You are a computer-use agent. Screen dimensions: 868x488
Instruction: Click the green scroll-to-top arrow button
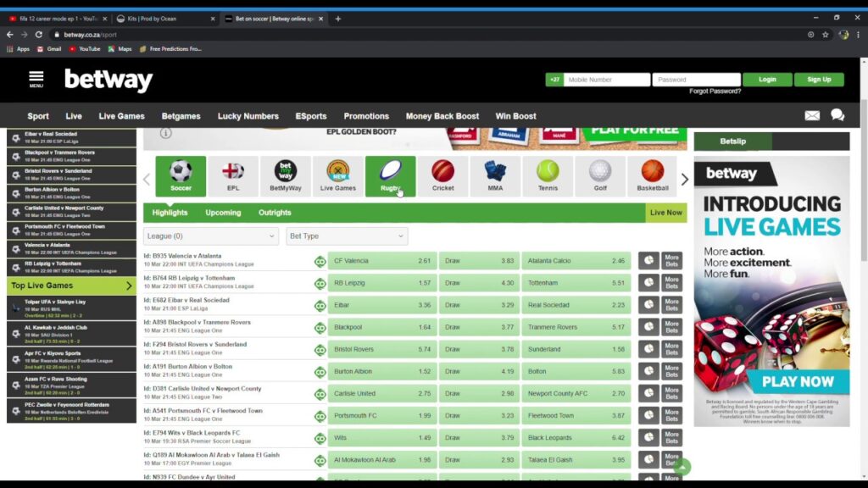coord(682,467)
